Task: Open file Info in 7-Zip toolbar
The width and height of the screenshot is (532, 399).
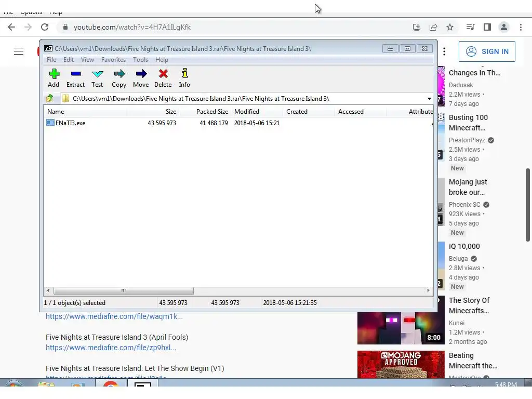Action: point(184,78)
